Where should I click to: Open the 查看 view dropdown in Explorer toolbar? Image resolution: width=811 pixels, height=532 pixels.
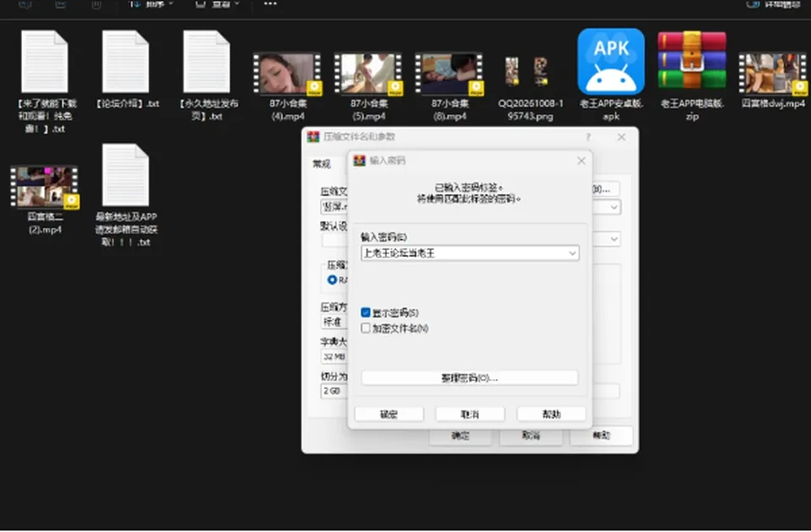click(x=218, y=3)
